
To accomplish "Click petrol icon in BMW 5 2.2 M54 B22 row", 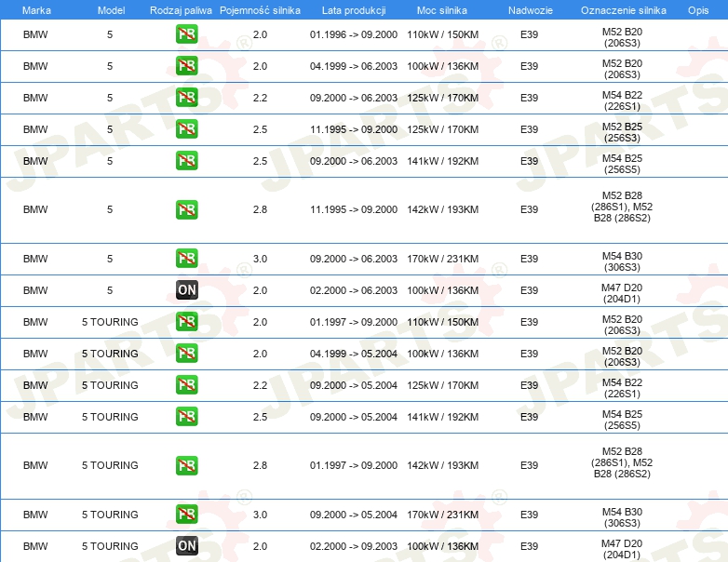I will 186,98.
